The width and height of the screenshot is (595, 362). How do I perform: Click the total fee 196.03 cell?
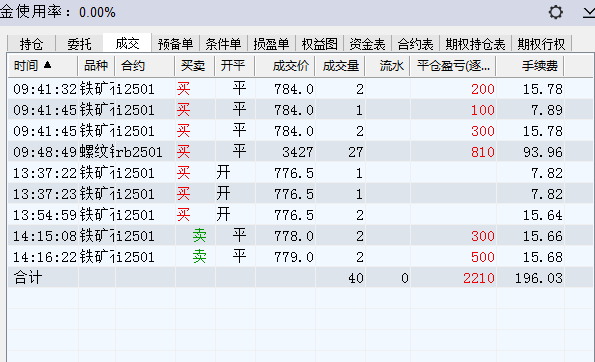point(530,278)
